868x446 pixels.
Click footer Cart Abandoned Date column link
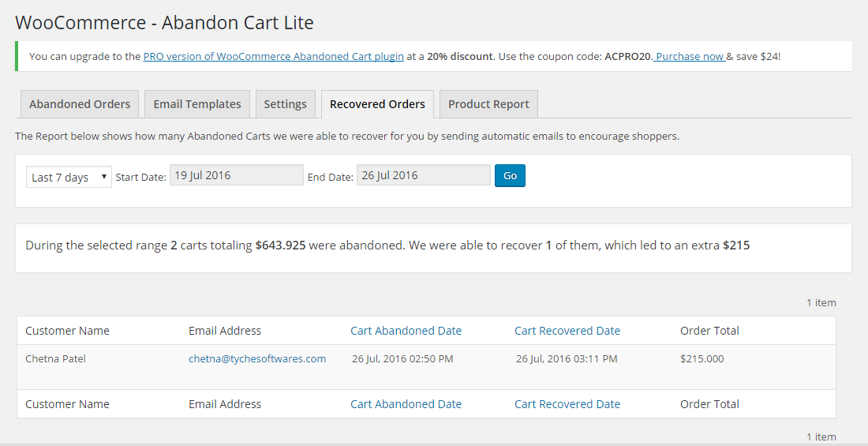(x=406, y=404)
